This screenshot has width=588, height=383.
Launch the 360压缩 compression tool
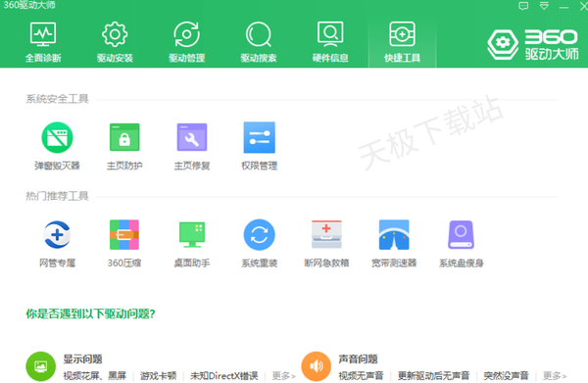[124, 244]
